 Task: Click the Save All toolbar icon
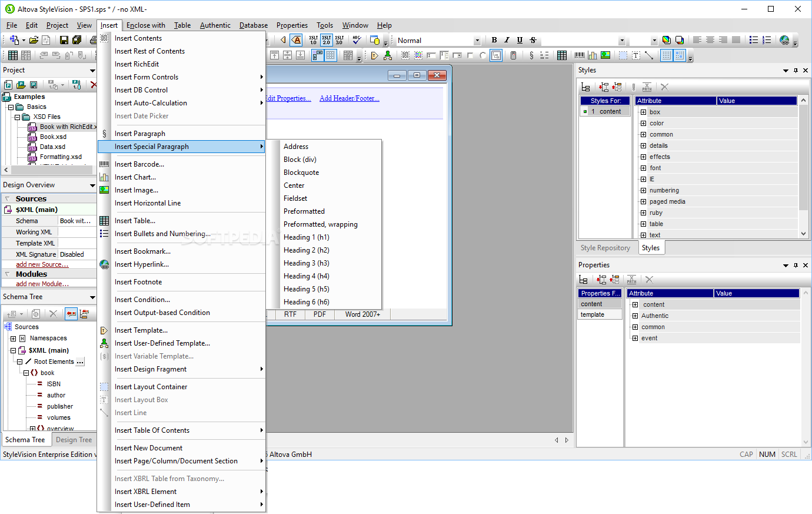click(76, 40)
